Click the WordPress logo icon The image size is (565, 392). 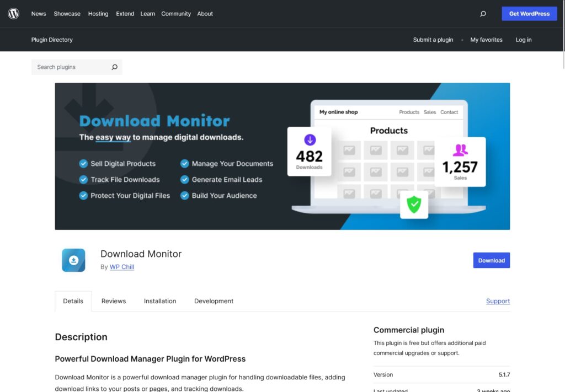tap(14, 14)
